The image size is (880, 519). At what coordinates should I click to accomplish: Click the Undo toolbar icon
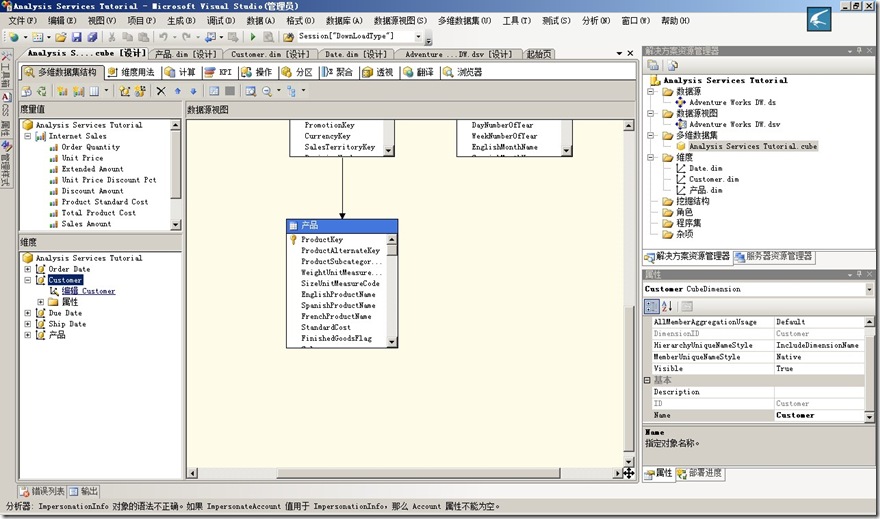point(163,37)
